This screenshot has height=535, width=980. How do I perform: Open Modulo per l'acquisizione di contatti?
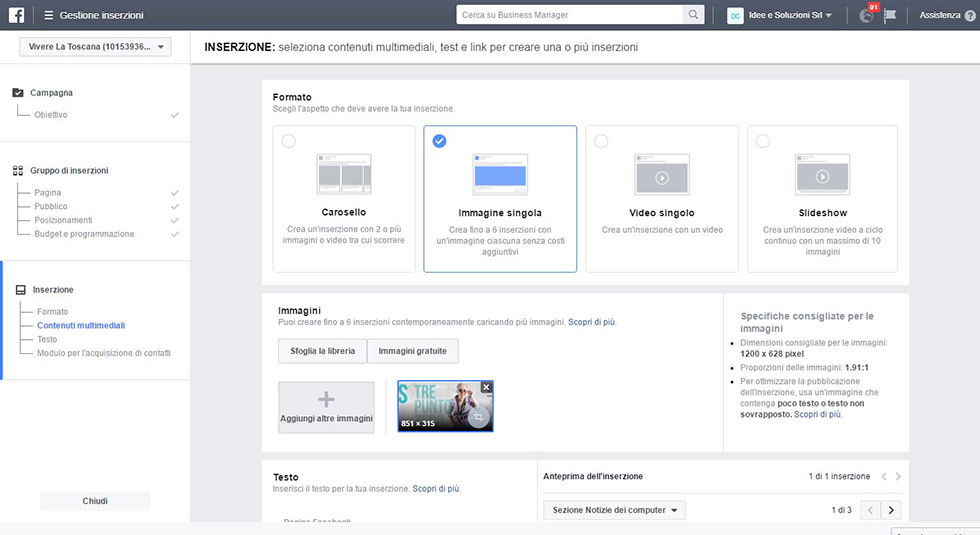tap(104, 352)
